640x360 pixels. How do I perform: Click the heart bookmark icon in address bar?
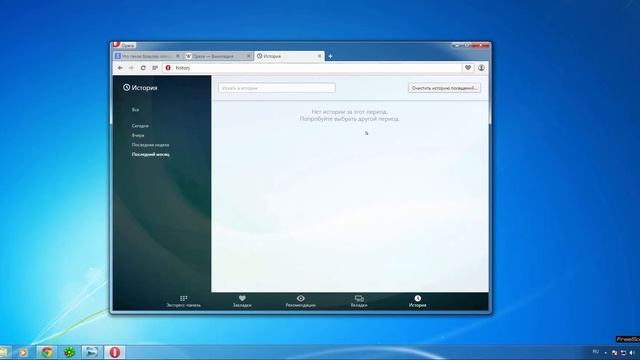(x=468, y=68)
